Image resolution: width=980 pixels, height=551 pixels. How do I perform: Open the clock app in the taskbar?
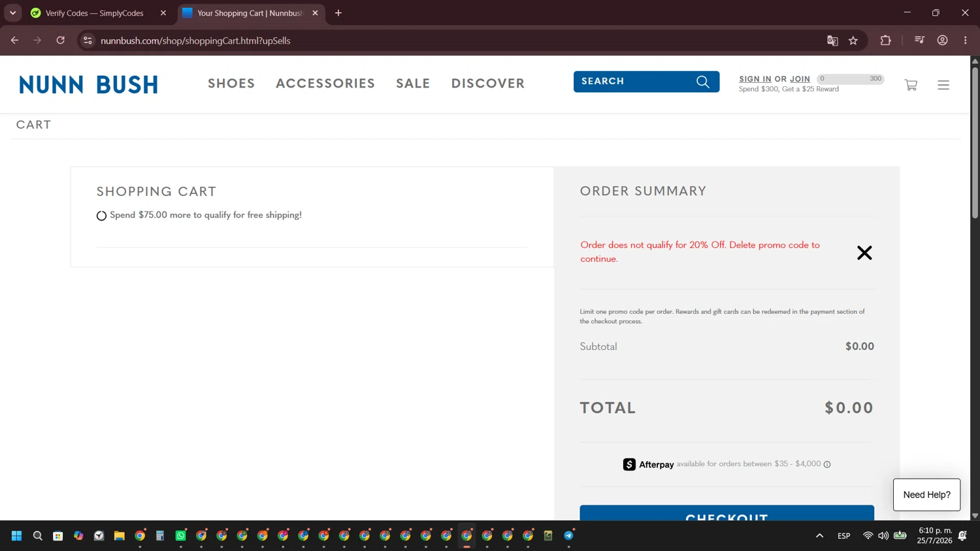pyautogui.click(x=99, y=536)
